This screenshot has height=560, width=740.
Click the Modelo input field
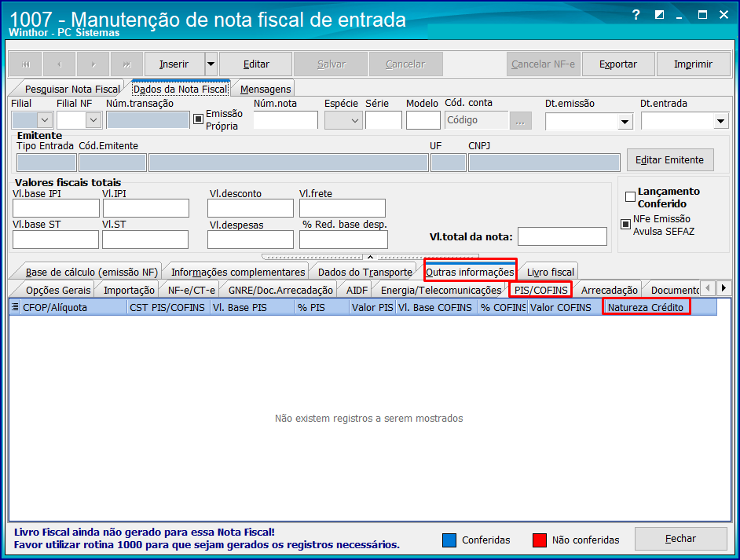(x=423, y=120)
